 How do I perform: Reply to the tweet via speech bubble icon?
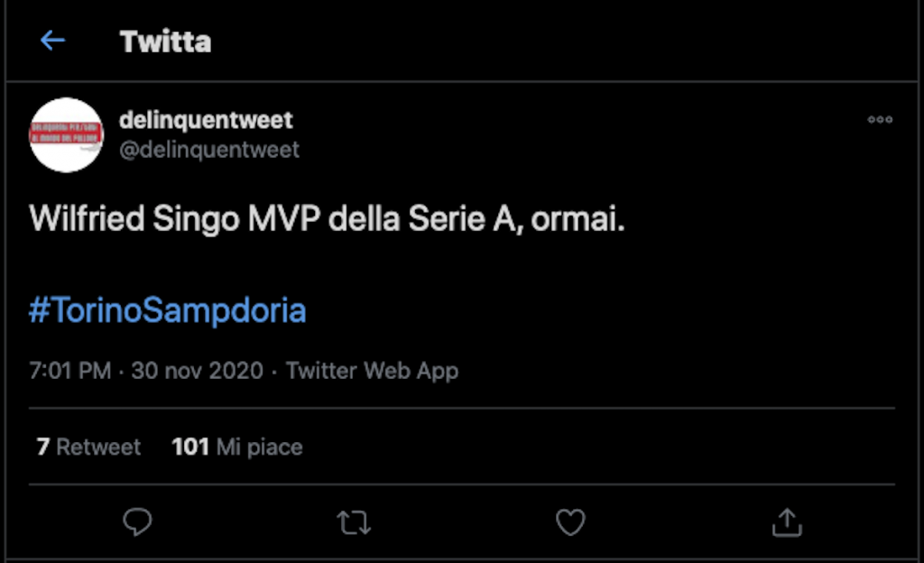coord(137,521)
